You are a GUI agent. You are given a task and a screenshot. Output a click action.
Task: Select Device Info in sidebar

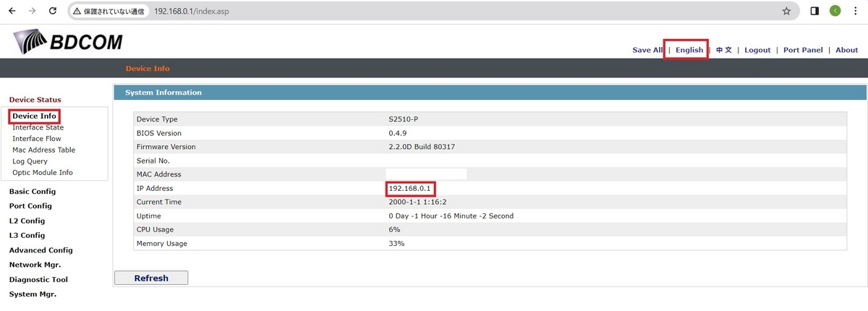pos(34,116)
